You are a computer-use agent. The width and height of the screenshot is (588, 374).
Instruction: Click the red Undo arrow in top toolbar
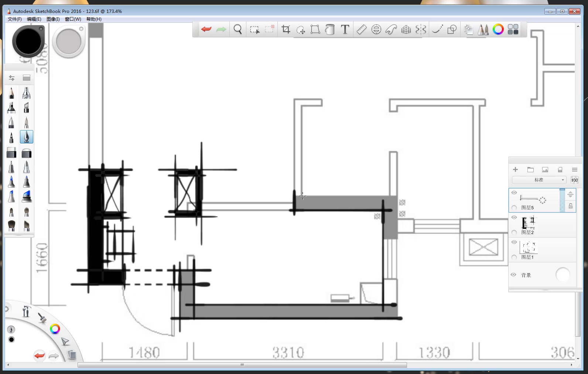206,29
